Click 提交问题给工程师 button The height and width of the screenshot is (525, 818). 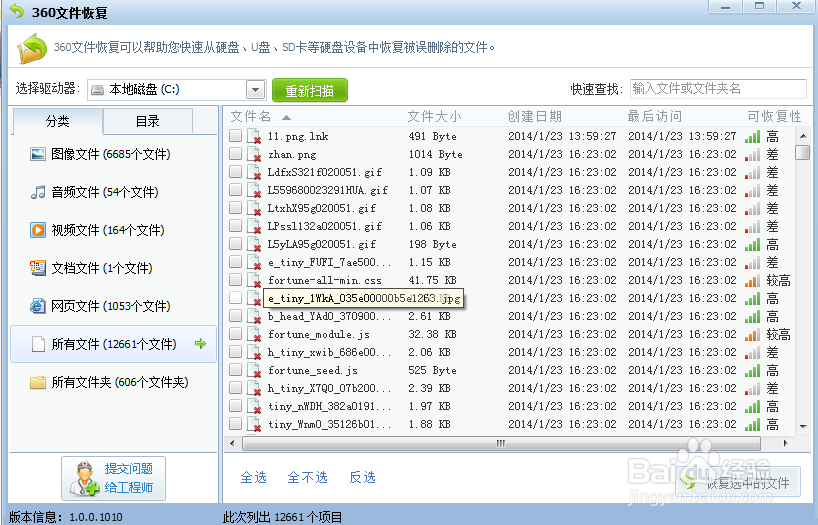(x=113, y=479)
